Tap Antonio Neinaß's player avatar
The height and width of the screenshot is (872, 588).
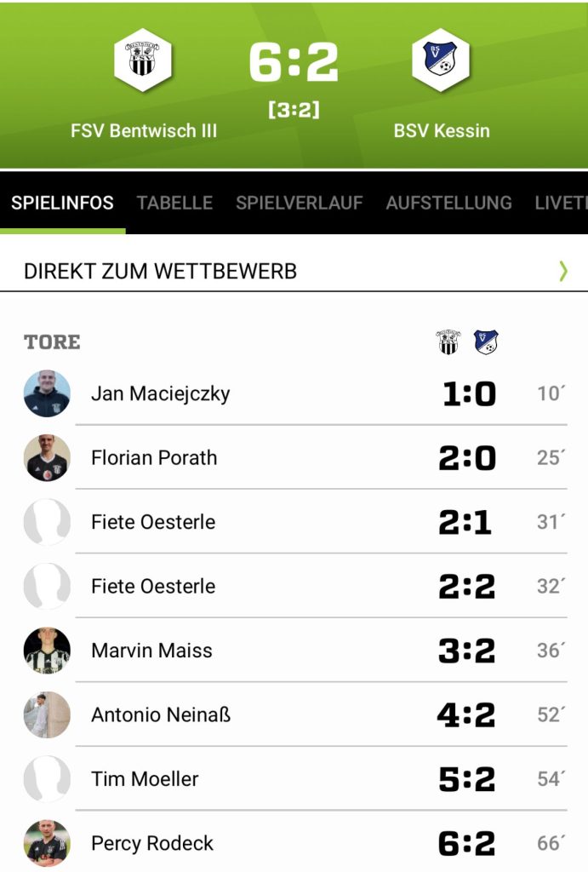(47, 714)
